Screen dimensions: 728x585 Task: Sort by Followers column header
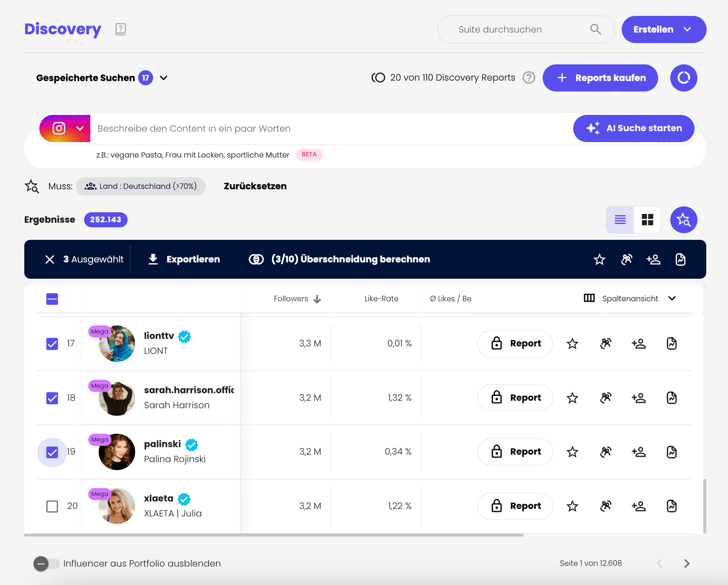coord(297,299)
